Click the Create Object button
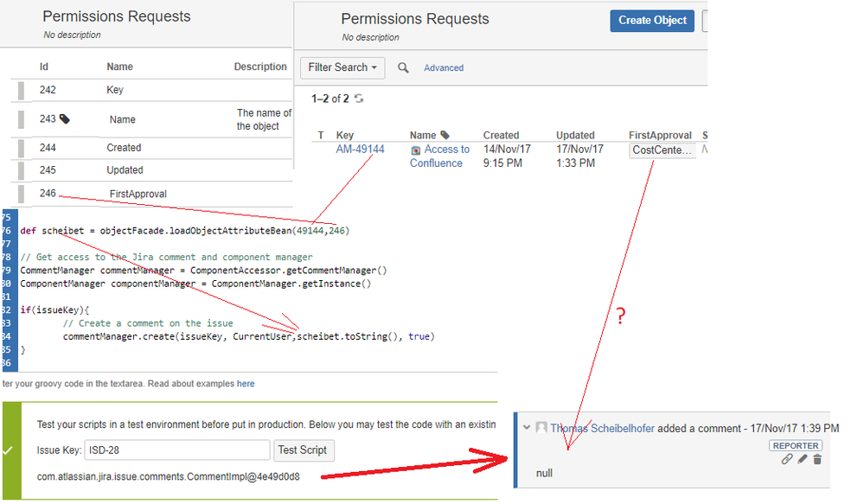The width and height of the screenshot is (864, 504). pyautogui.click(x=652, y=21)
